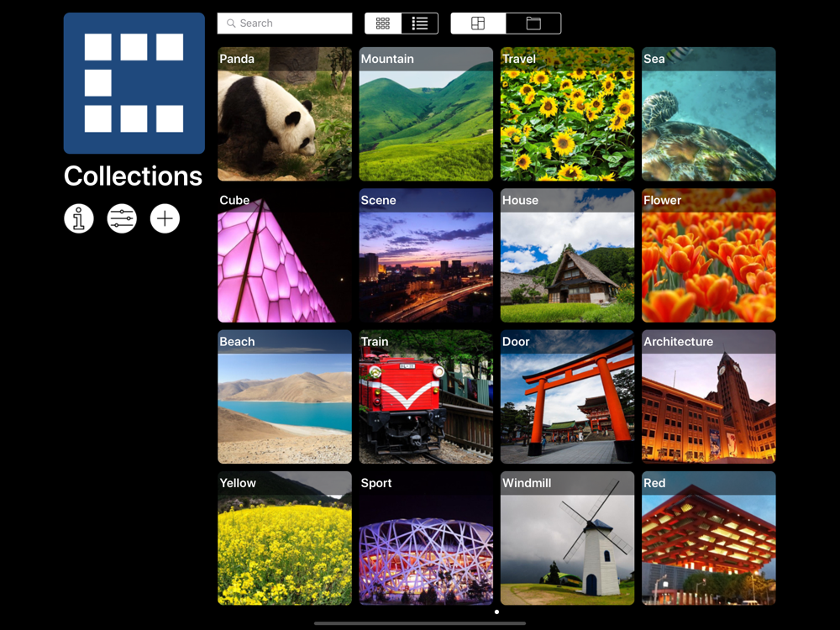Open the Architecture collection
Screen dimensions: 840x630
click(x=709, y=397)
